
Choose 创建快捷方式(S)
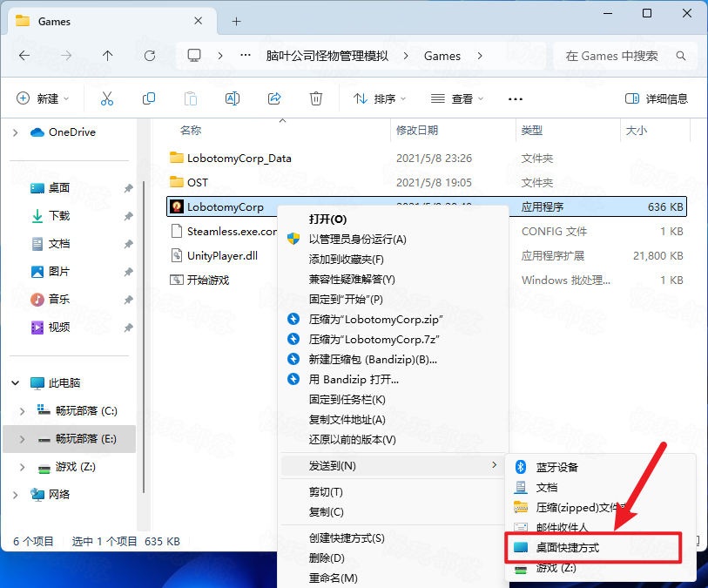pyautogui.click(x=393, y=538)
